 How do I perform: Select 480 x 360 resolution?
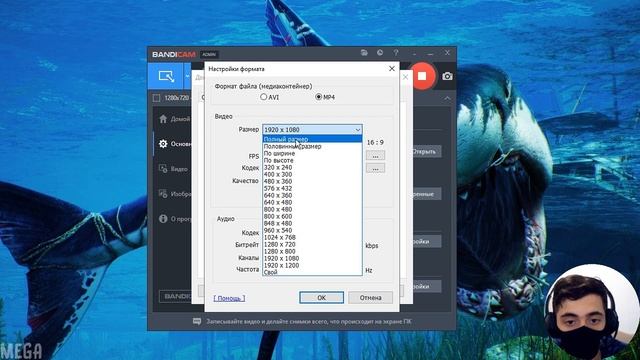pos(312,181)
